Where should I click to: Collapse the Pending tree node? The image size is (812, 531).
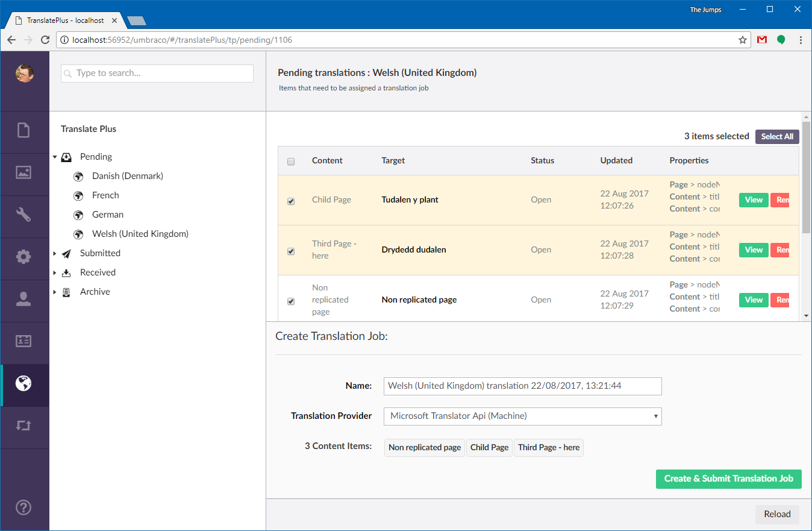pos(54,157)
